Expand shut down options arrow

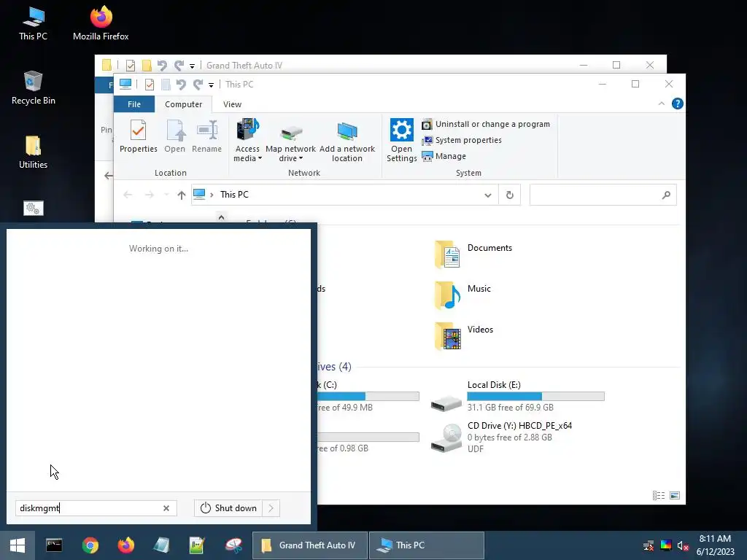pos(271,508)
